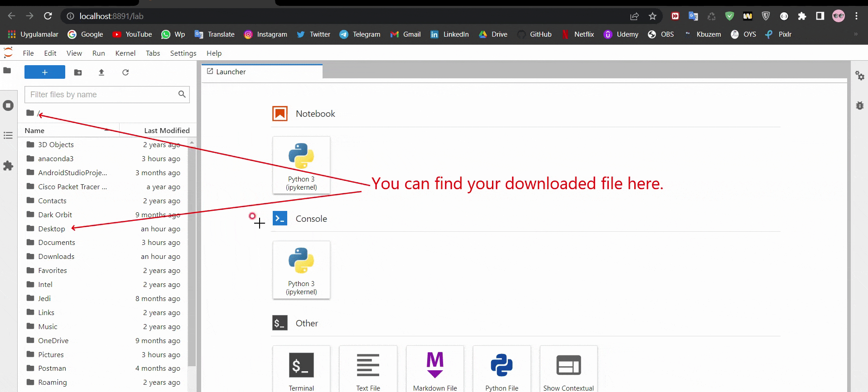Click the Filter files by name field

coord(107,95)
